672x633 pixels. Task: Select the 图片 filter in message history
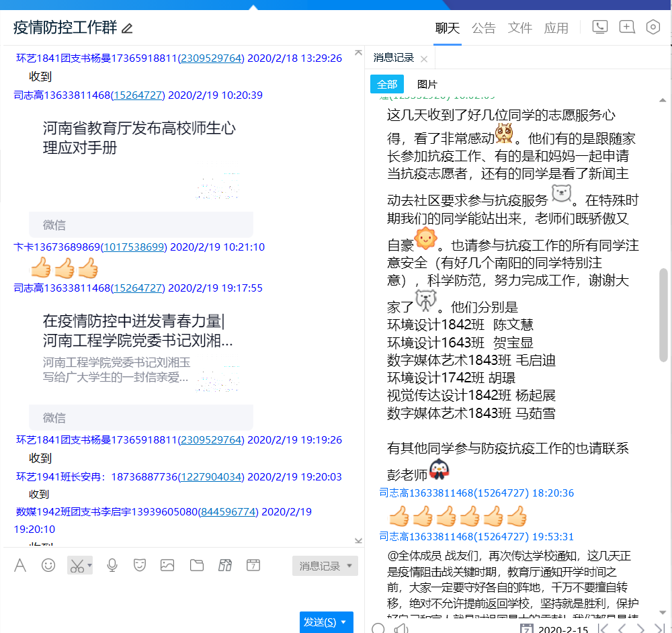click(427, 84)
